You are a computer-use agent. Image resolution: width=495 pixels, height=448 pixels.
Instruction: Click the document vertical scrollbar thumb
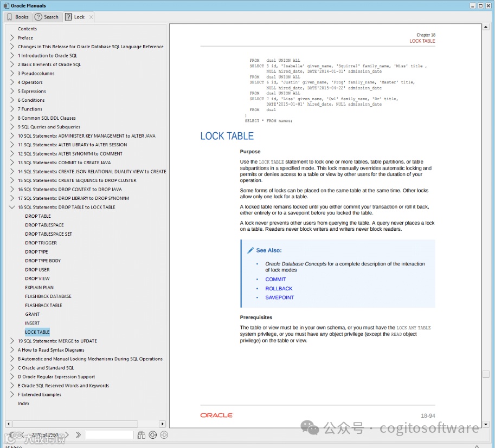[486, 374]
